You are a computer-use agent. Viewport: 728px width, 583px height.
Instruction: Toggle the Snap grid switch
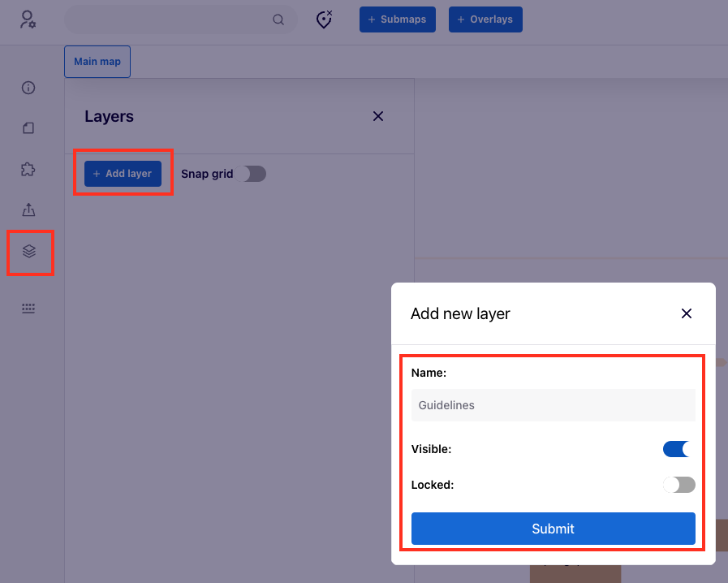(x=253, y=174)
